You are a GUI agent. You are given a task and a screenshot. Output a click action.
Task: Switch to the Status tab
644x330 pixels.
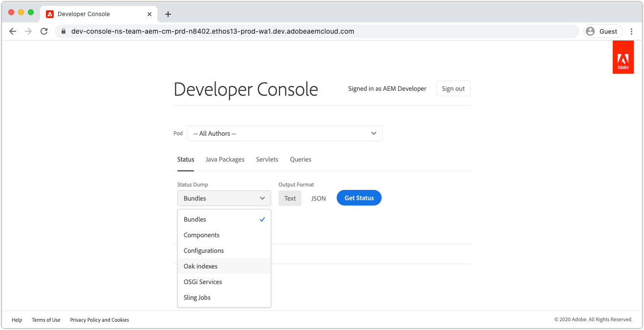(x=186, y=160)
